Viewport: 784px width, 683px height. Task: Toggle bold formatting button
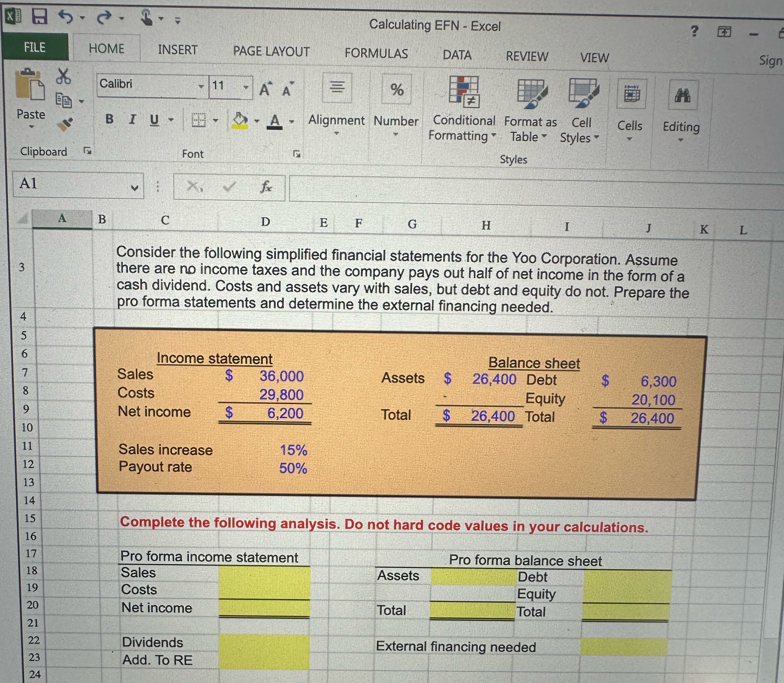[x=109, y=119]
